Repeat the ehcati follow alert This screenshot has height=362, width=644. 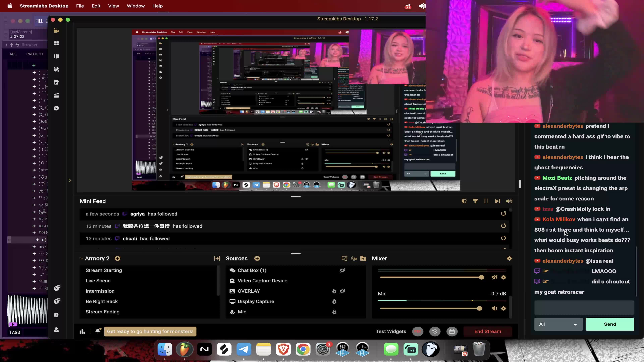pos(503,238)
